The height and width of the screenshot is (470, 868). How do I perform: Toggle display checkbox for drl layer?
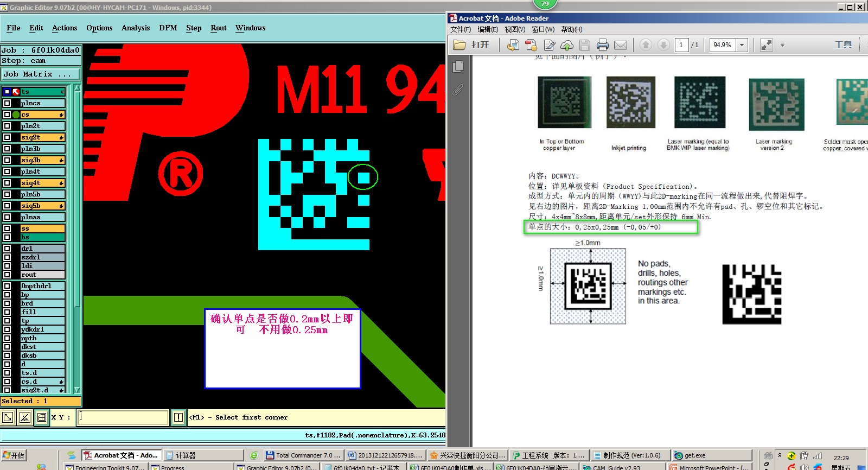pos(7,249)
